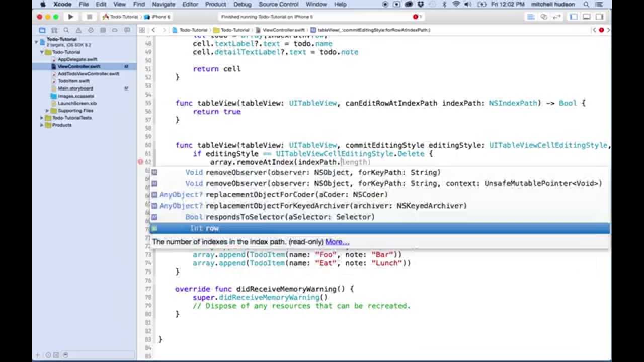Go forward in editor history
Screen dimensions: 644x362
point(165,30)
